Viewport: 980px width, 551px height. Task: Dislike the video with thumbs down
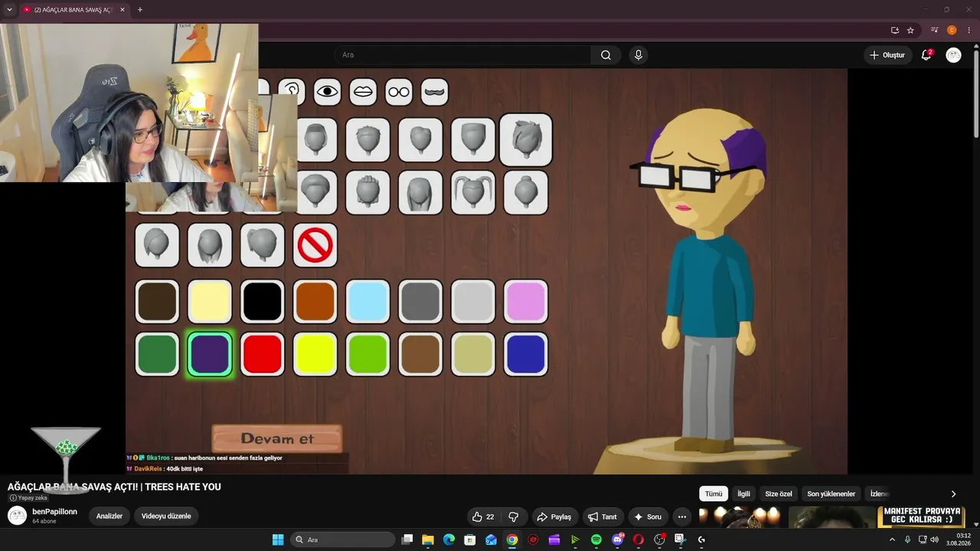coord(514,517)
